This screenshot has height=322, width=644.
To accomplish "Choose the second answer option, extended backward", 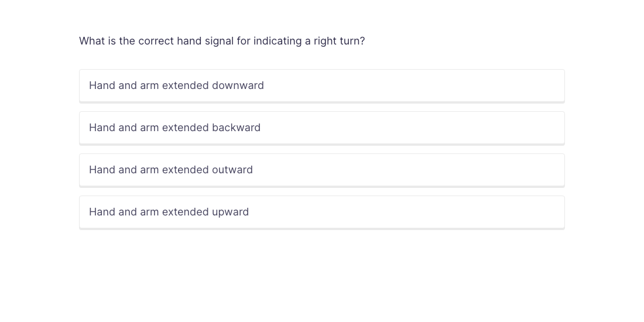I will point(321,128).
